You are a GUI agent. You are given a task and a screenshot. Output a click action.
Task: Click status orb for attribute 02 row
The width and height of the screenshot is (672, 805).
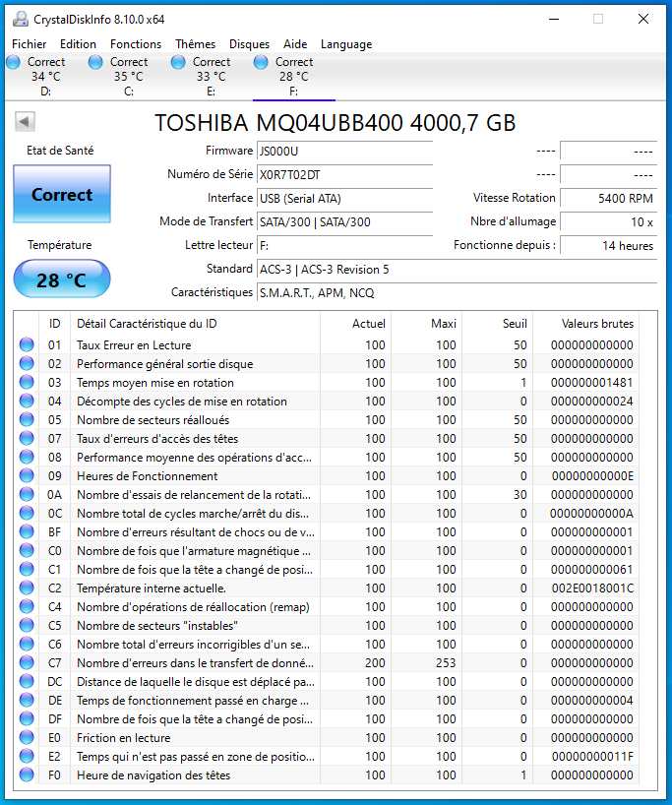click(27, 363)
